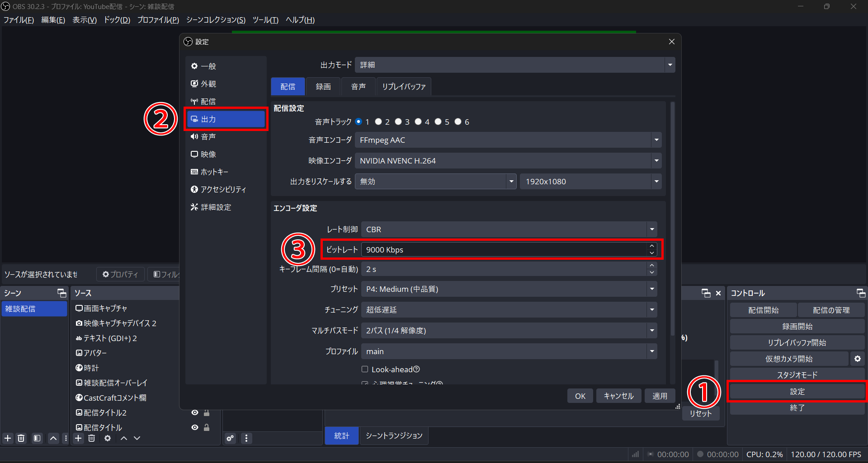
Task: Click 配信開始 button
Action: click(763, 310)
